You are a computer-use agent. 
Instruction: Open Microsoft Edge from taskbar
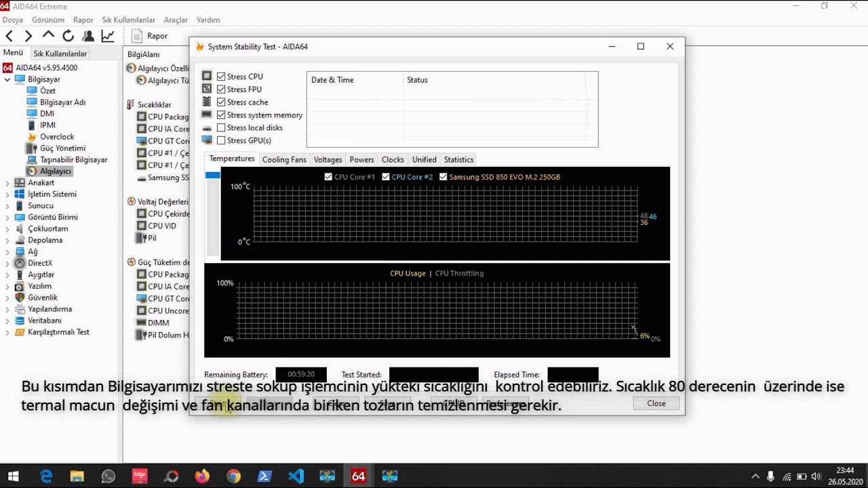pos(45,476)
